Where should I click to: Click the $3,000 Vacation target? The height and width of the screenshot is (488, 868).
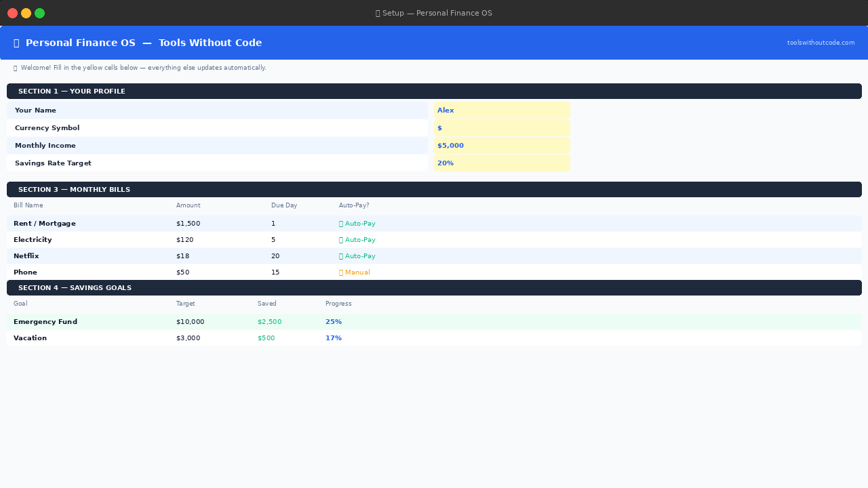click(x=188, y=338)
